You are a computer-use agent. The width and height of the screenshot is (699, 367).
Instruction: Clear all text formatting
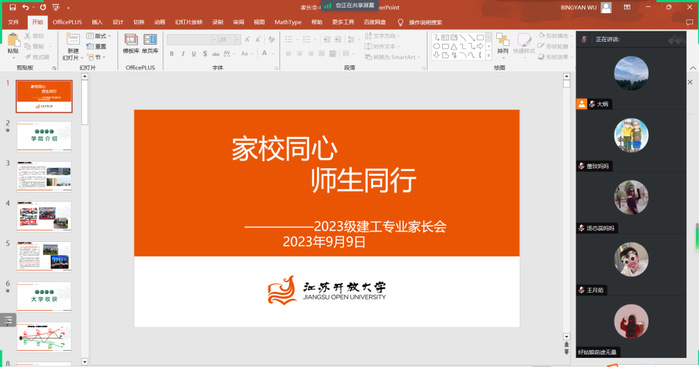(x=271, y=40)
